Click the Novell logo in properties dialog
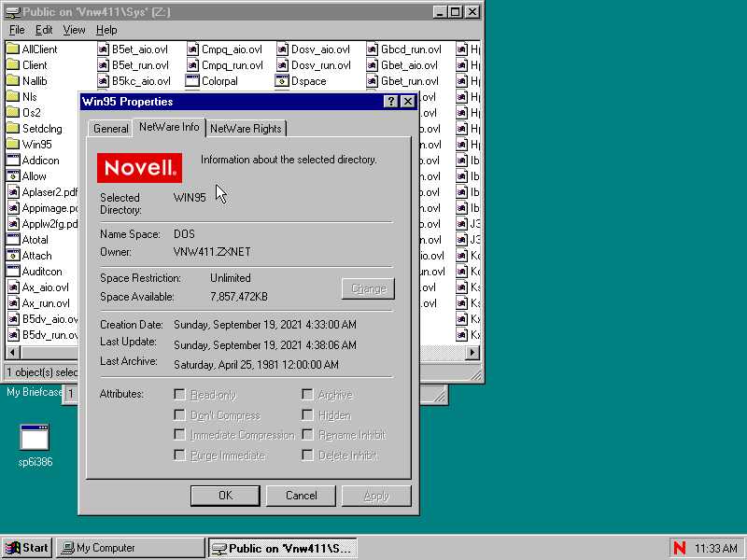Viewport: 747px width, 560px height. click(x=139, y=168)
